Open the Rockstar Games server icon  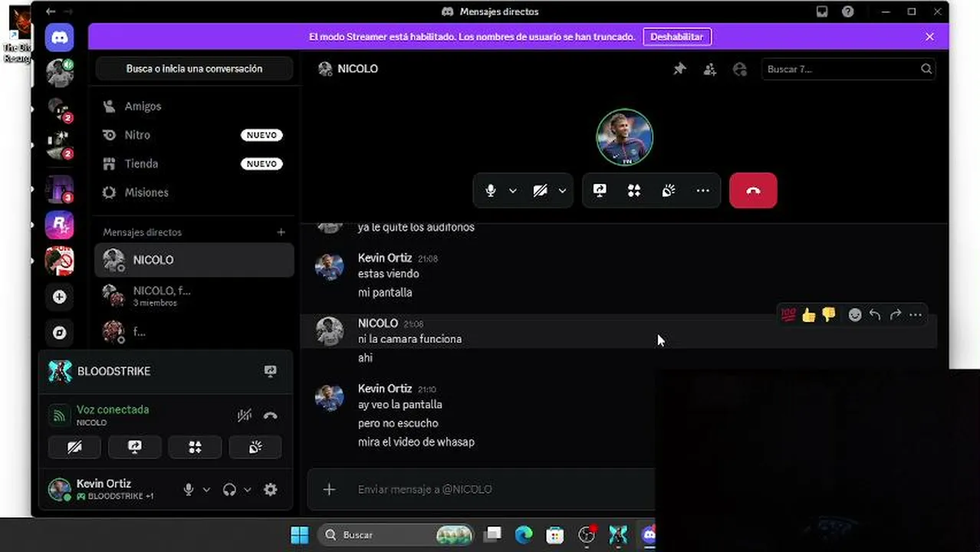[x=59, y=225]
